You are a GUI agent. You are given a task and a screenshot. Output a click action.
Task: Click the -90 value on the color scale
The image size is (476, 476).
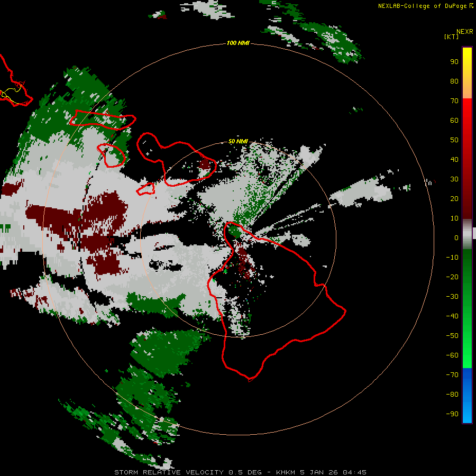(452, 414)
